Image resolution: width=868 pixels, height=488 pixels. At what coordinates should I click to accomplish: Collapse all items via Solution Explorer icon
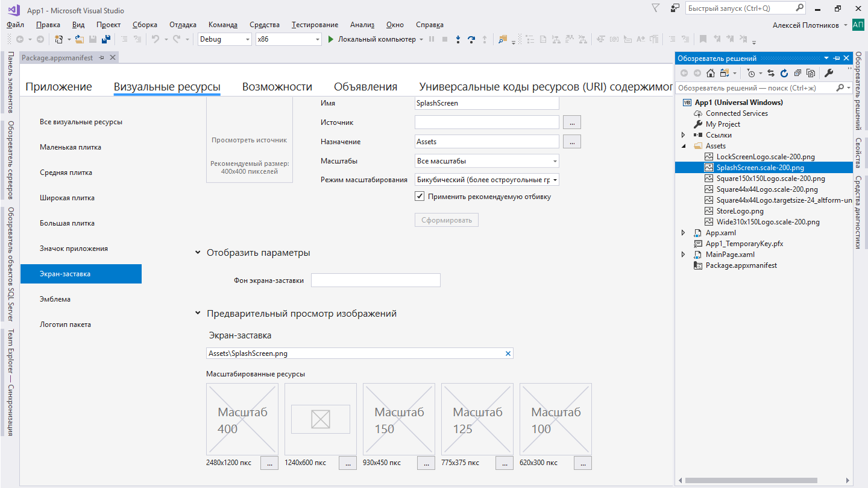click(x=797, y=73)
